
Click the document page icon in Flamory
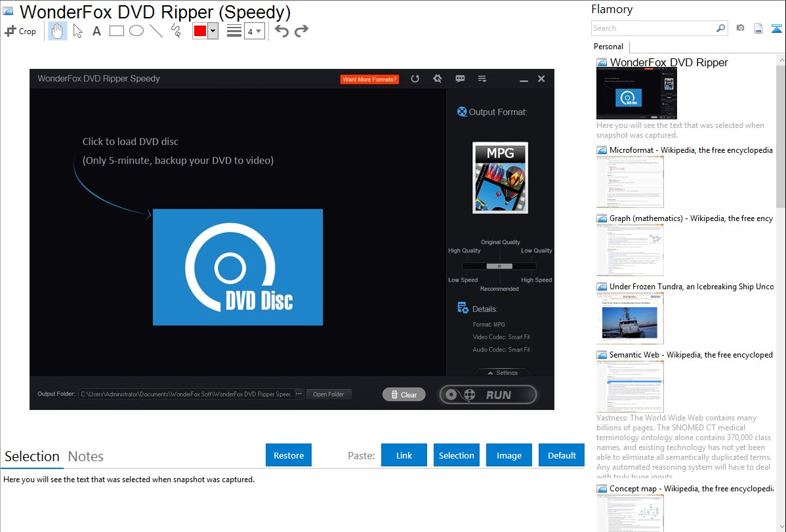[758, 28]
